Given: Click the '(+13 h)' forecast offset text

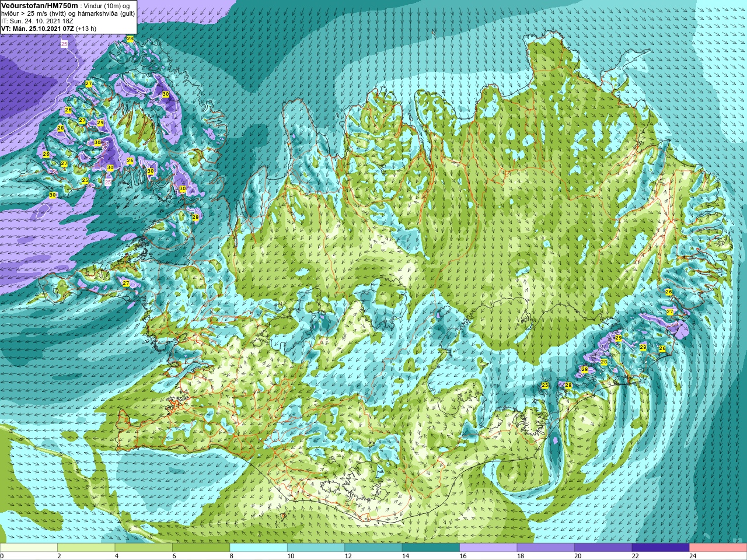Looking at the screenshot, I should (x=86, y=29).
